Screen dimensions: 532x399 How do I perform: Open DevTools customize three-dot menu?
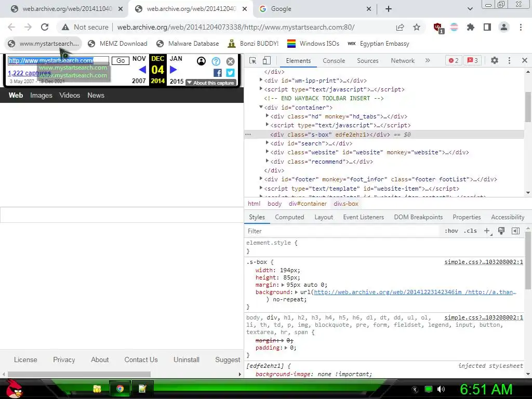(x=509, y=60)
